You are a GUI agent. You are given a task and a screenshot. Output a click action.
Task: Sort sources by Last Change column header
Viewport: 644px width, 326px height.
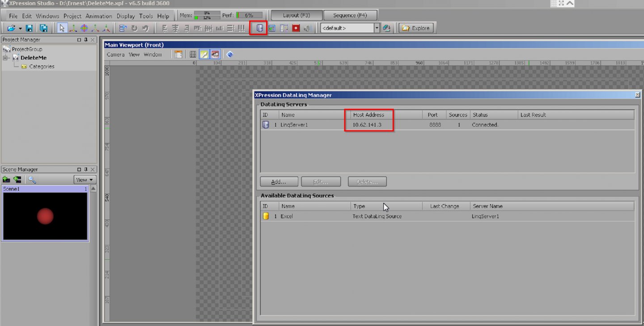point(446,206)
